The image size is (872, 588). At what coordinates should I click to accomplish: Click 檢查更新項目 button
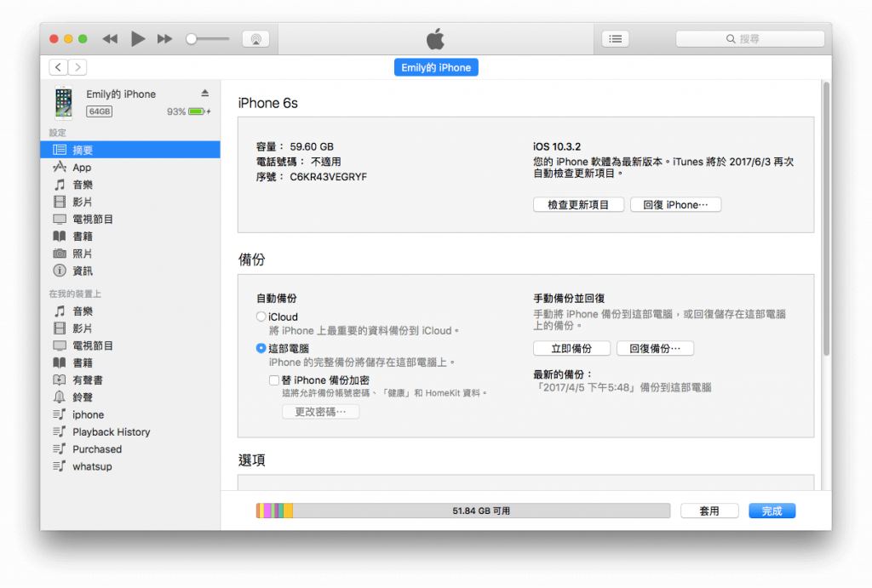click(578, 204)
